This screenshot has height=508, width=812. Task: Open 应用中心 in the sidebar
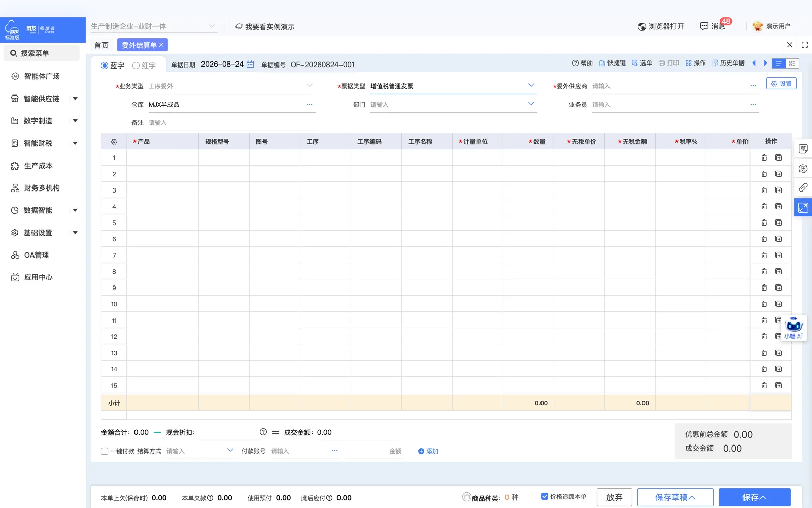[39, 277]
